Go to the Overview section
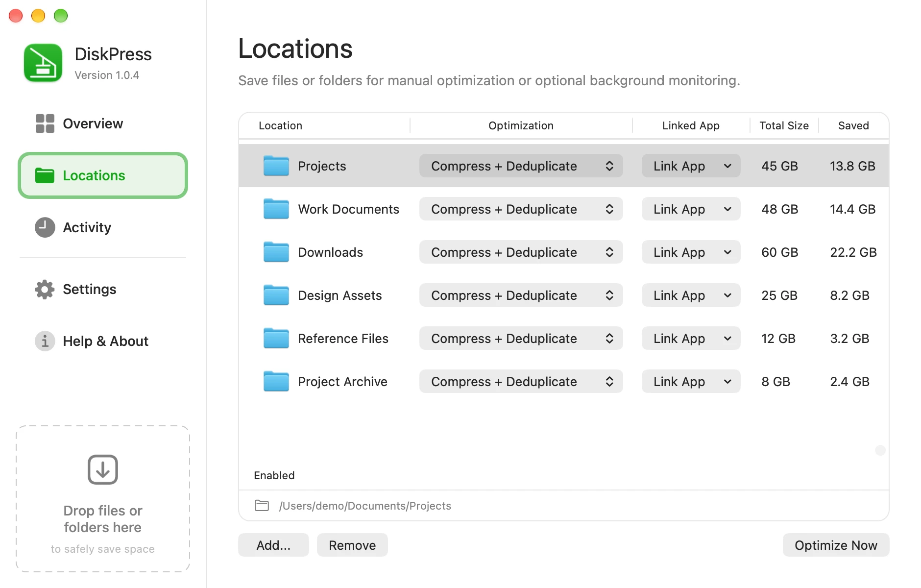Screen dimensions: 921x588 click(103, 123)
